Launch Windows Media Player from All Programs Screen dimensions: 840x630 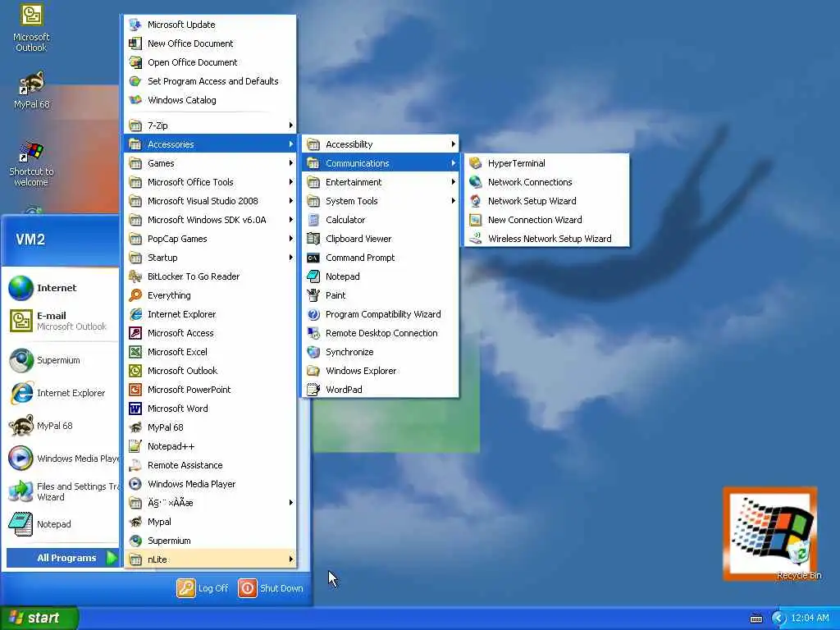pos(210,484)
